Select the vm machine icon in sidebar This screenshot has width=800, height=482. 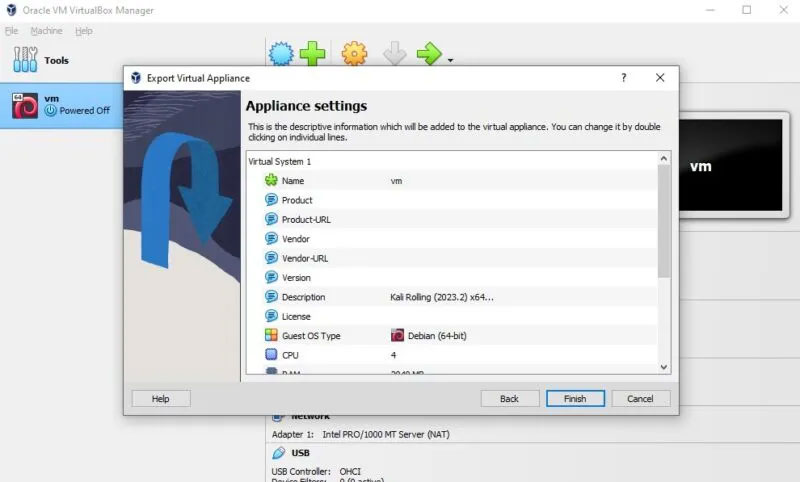(25, 106)
